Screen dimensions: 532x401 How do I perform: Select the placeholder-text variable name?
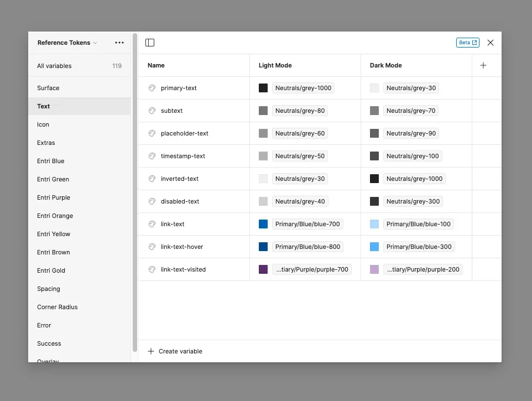pyautogui.click(x=185, y=133)
